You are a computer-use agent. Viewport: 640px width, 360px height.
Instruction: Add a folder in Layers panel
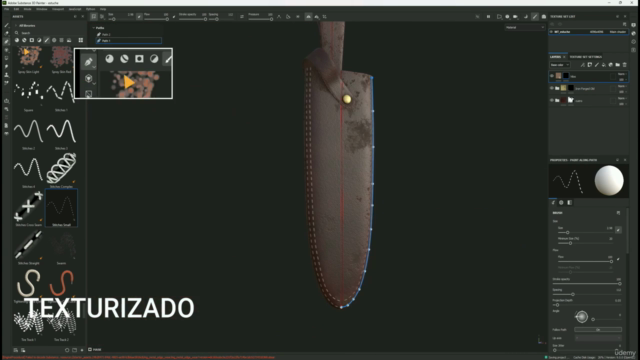tap(618, 65)
